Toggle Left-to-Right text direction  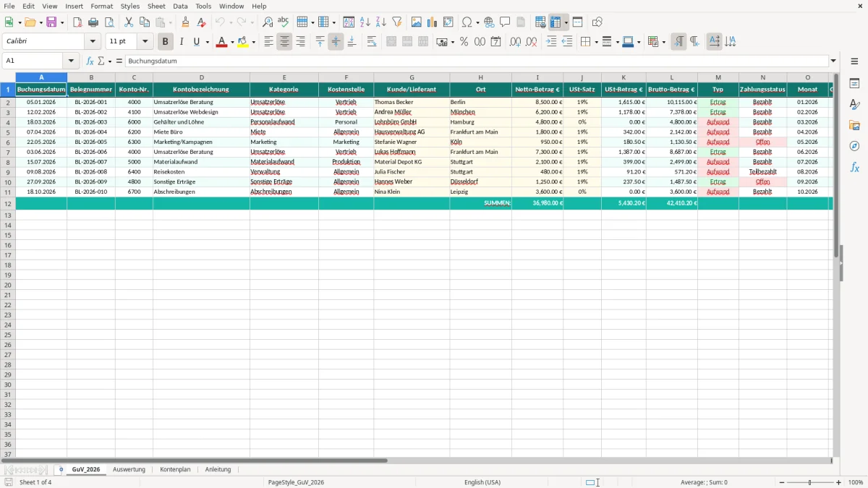678,42
